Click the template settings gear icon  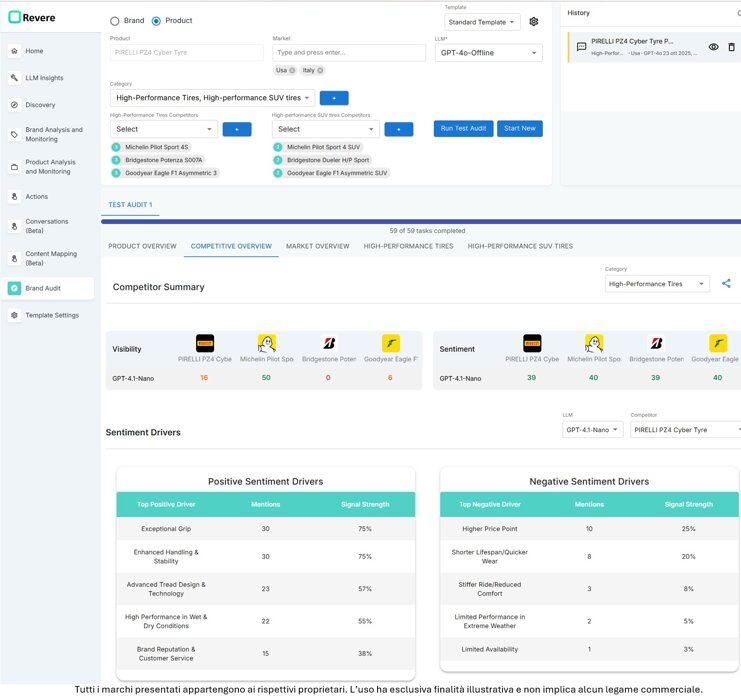point(534,22)
